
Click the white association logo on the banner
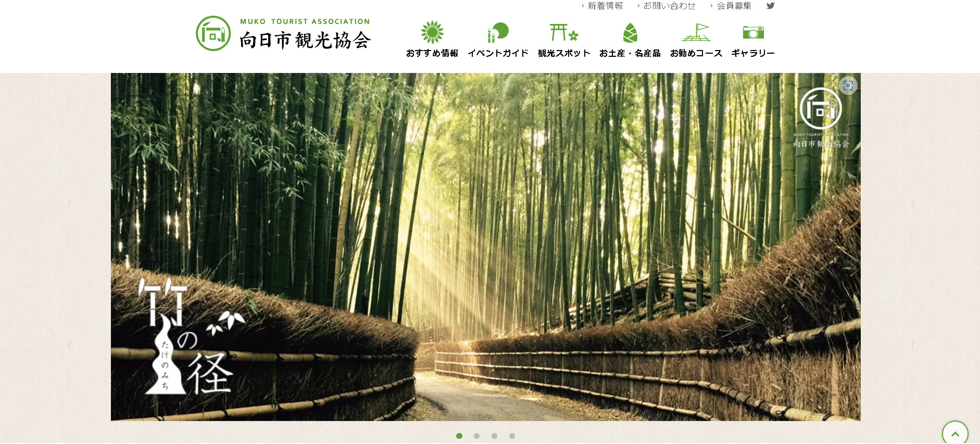pos(821,117)
